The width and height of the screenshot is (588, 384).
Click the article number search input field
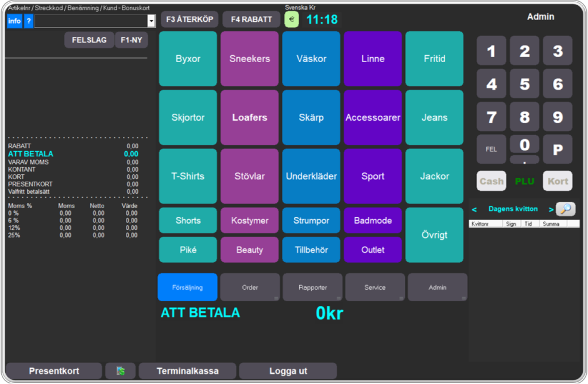(91, 21)
